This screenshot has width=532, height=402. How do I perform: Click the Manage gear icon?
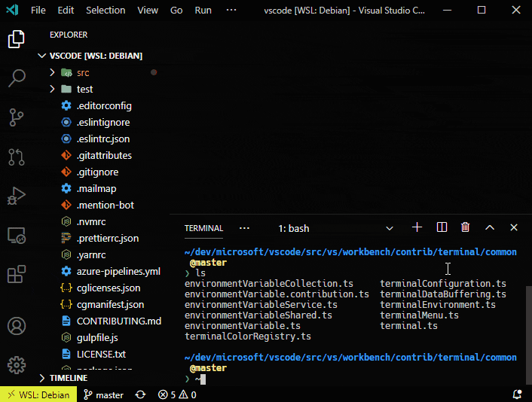coord(17,365)
